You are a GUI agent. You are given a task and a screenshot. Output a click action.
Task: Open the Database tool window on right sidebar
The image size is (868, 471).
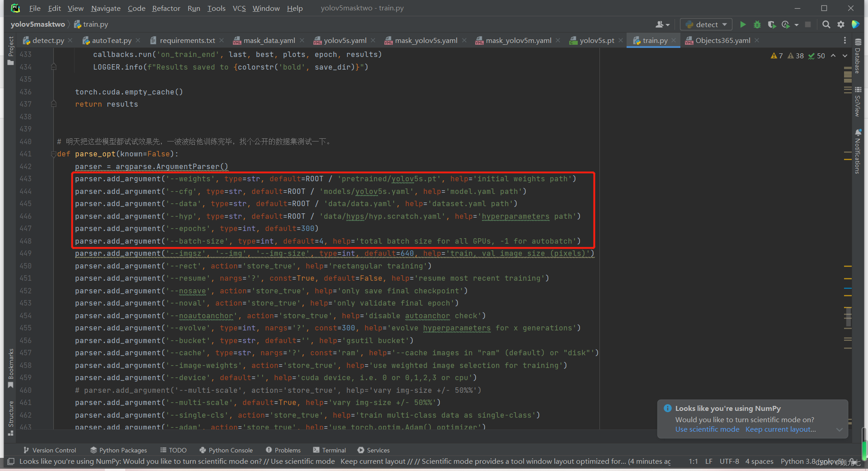click(x=858, y=56)
